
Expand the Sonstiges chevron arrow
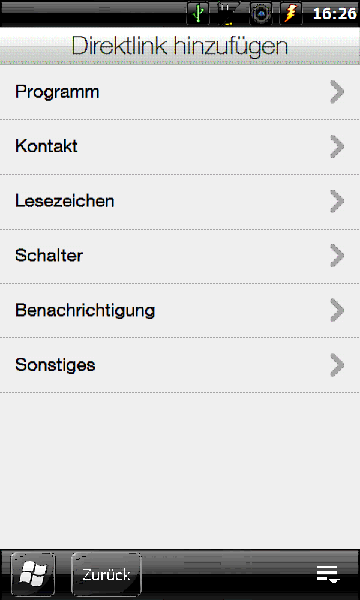(337, 365)
